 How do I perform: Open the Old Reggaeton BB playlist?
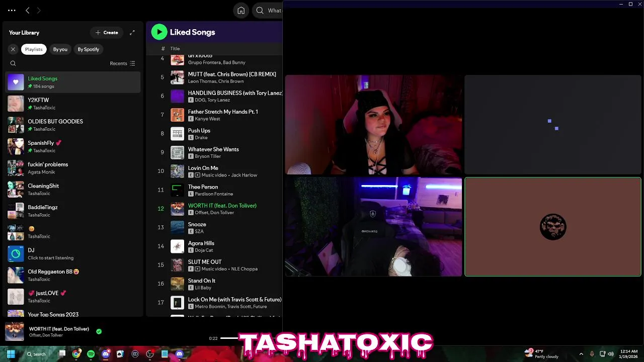click(x=73, y=275)
